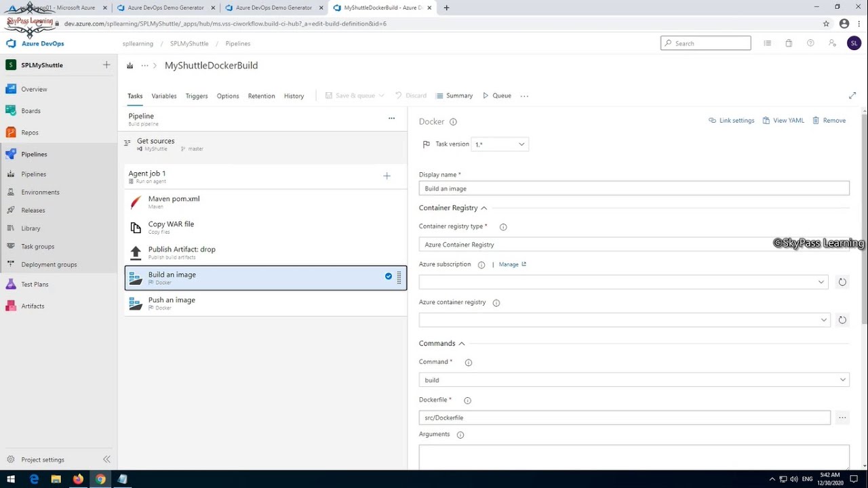Switch to the Triggers tab
The width and height of the screenshot is (868, 488).
coord(197,96)
